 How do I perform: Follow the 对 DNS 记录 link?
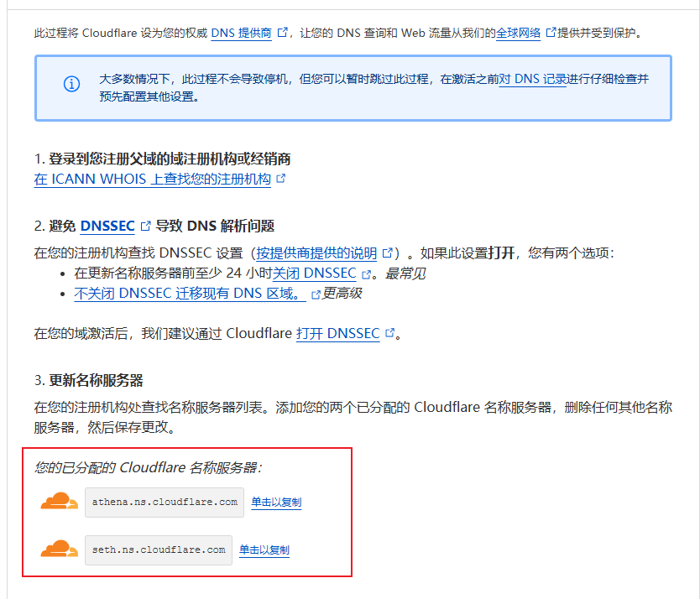click(x=532, y=79)
